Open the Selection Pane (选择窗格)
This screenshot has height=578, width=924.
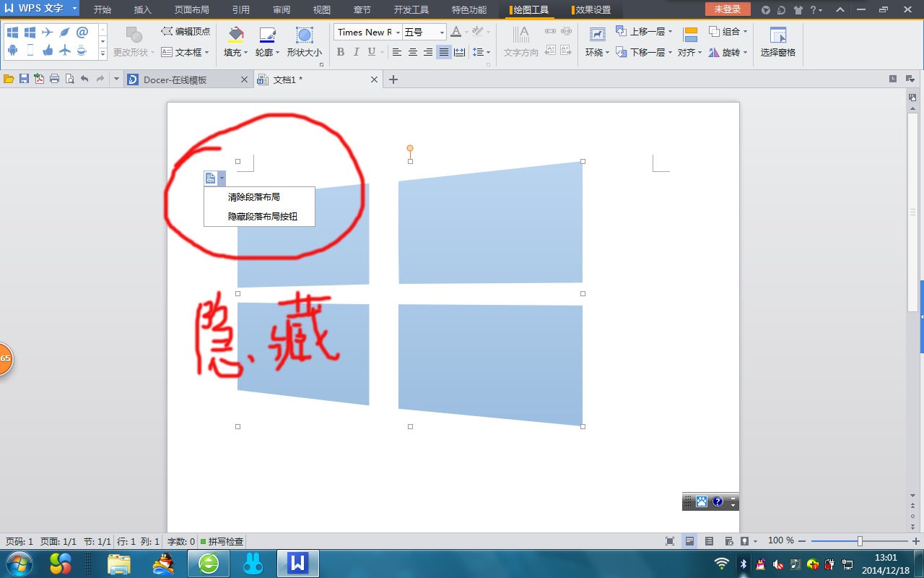pyautogui.click(x=778, y=42)
